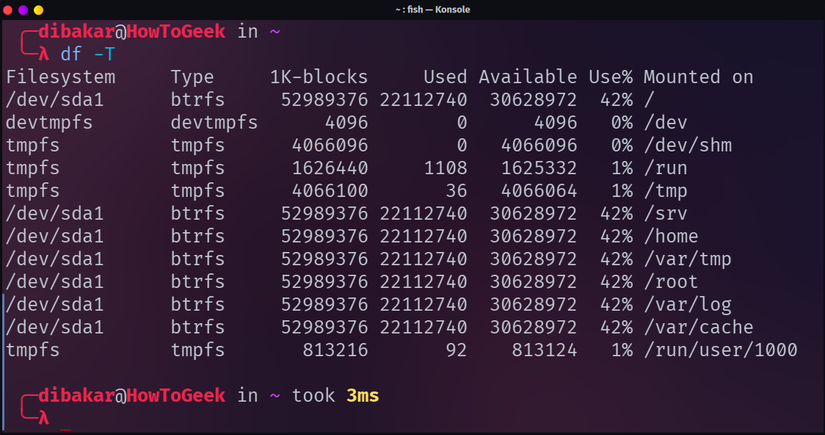Select the 'Type' column header
825x435 pixels.
point(192,77)
